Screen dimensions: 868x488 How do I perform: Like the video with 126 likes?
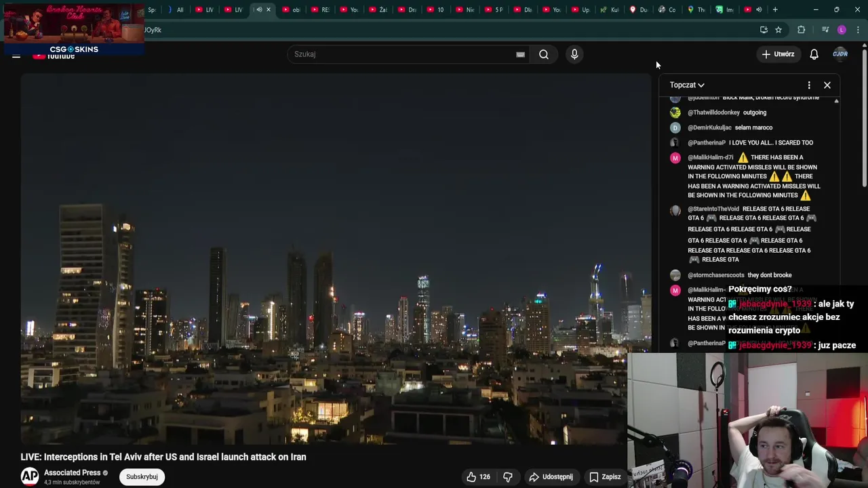pos(478,476)
